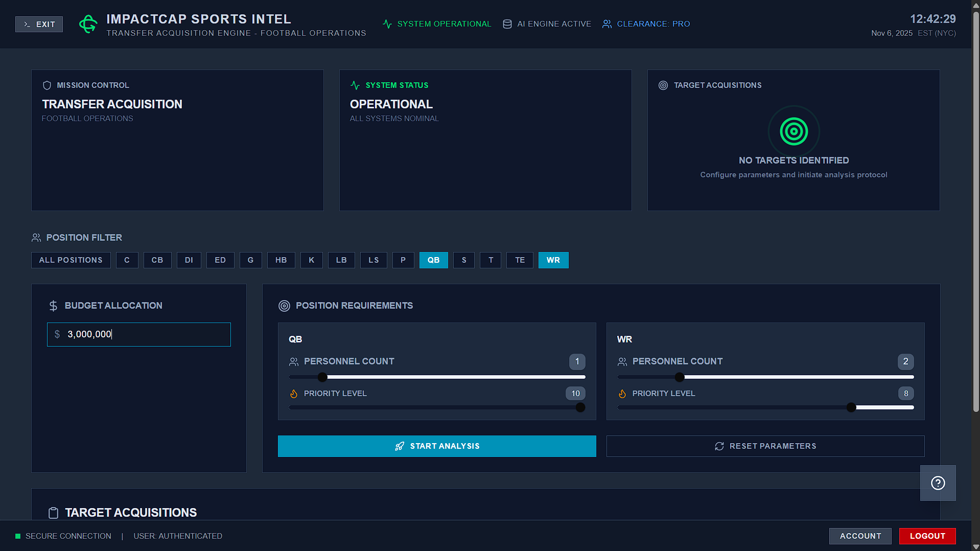This screenshot has width=980, height=551.
Task: Deselect the WR position filter
Action: [x=553, y=260]
